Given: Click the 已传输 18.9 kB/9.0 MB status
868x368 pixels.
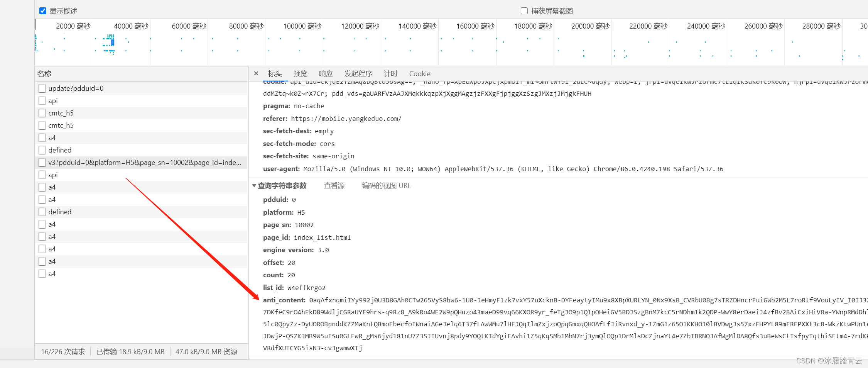Looking at the screenshot, I should click(130, 352).
